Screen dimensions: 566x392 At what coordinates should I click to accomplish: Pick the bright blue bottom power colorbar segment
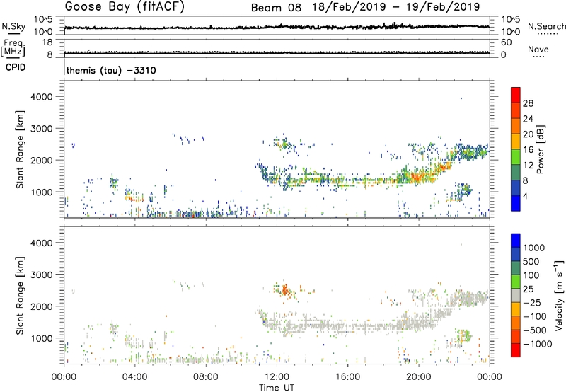tap(516, 204)
